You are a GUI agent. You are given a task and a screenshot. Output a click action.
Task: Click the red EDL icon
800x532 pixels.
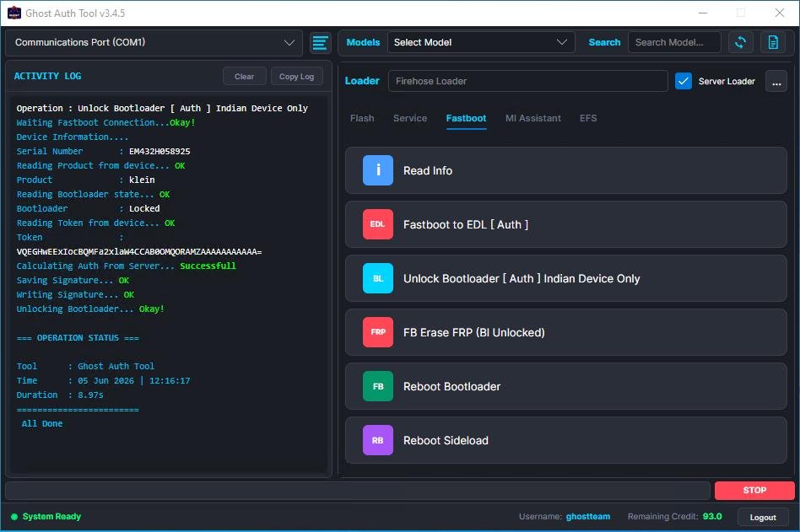click(377, 224)
